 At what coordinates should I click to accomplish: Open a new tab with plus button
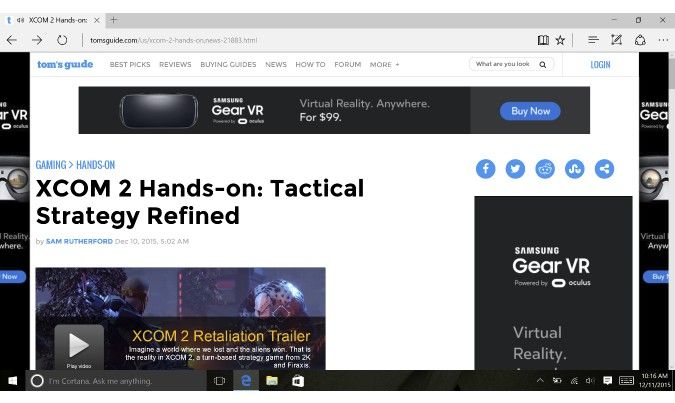(x=114, y=20)
